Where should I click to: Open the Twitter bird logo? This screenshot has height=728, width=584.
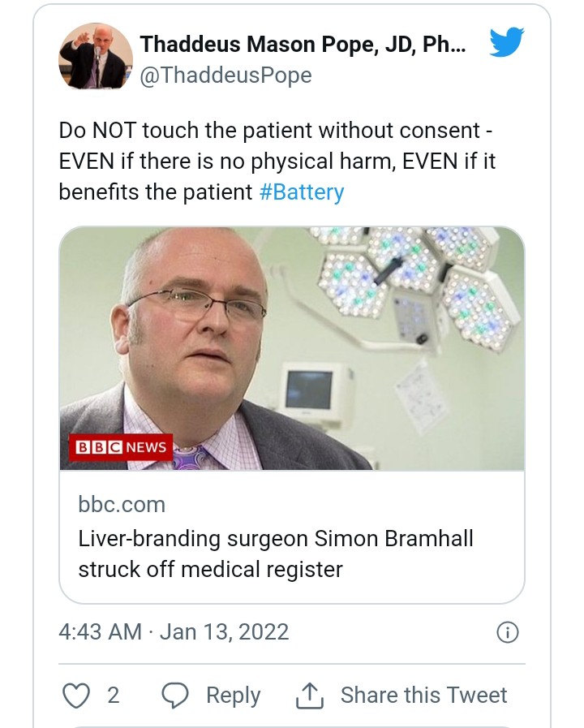tap(507, 44)
